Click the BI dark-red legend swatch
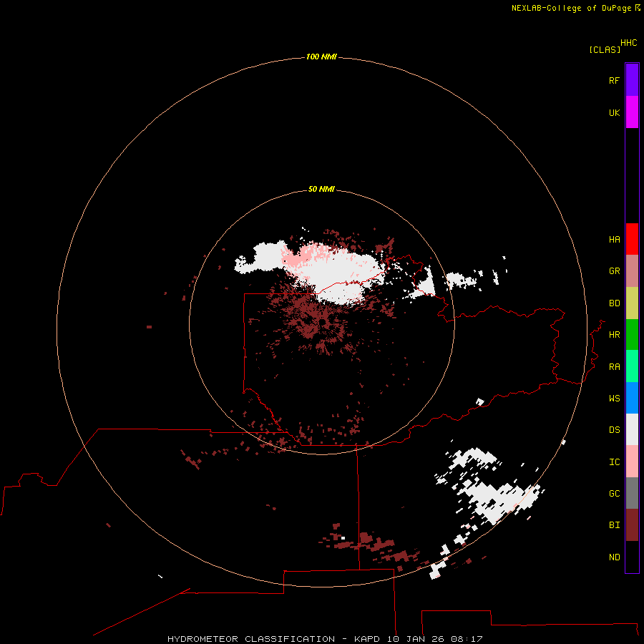This screenshot has width=644, height=644. 632,525
